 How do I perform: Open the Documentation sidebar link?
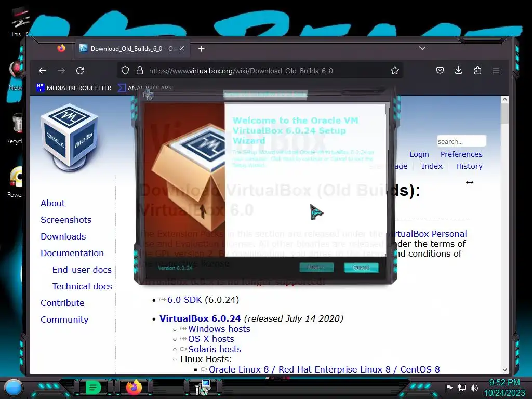point(72,253)
